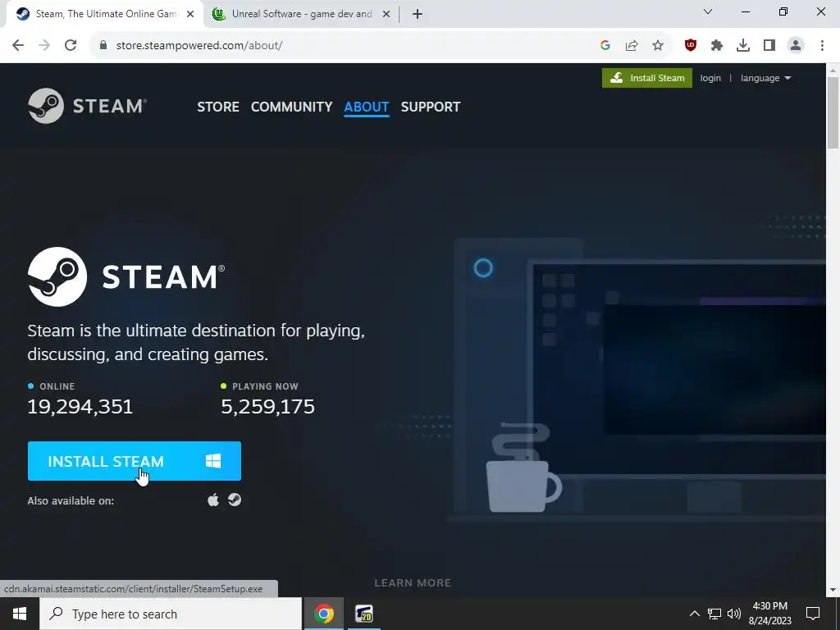840x630 pixels.
Task: View site information via the lock icon
Action: coord(103,46)
